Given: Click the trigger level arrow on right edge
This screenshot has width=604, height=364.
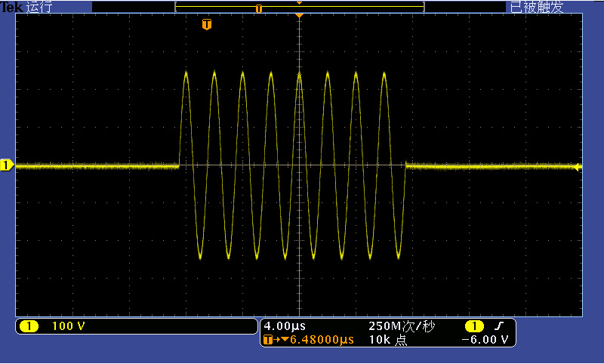Looking at the screenshot, I should pyautogui.click(x=578, y=167).
